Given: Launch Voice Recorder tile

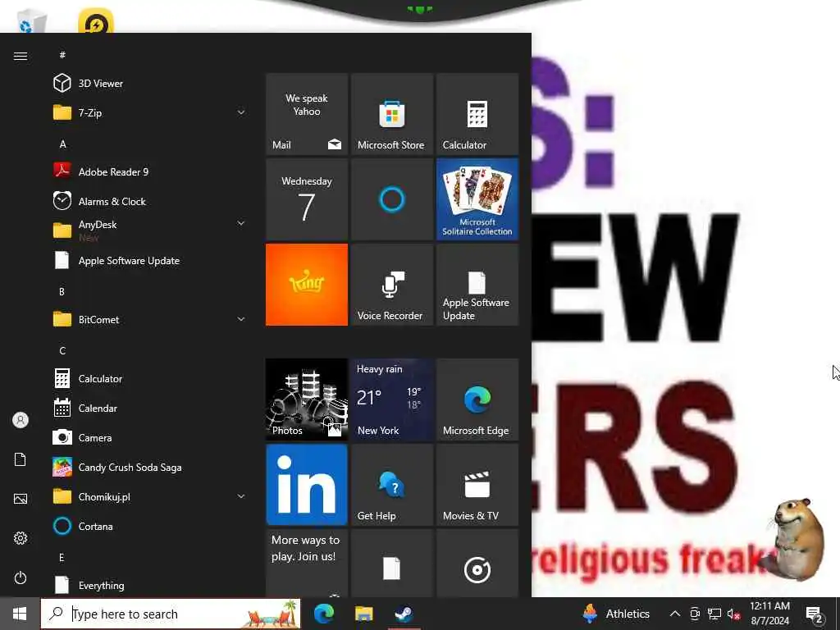Looking at the screenshot, I should pyautogui.click(x=392, y=285).
